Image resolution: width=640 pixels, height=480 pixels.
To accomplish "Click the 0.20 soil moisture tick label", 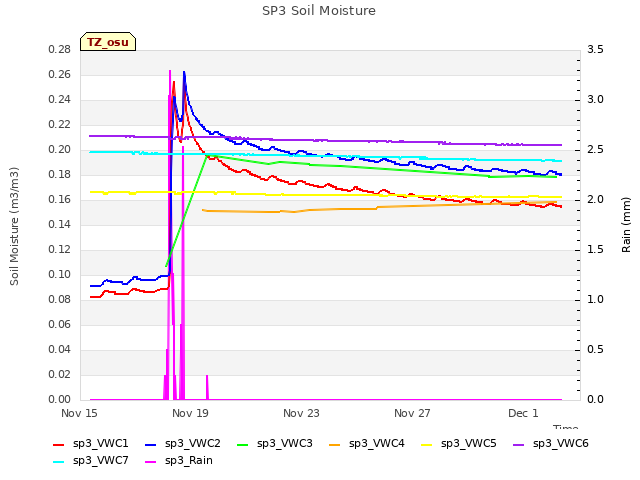I will coord(60,149).
